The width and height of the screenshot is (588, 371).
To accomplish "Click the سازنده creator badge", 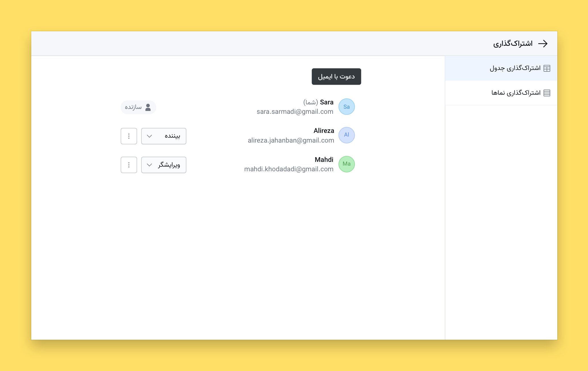I will tap(138, 107).
